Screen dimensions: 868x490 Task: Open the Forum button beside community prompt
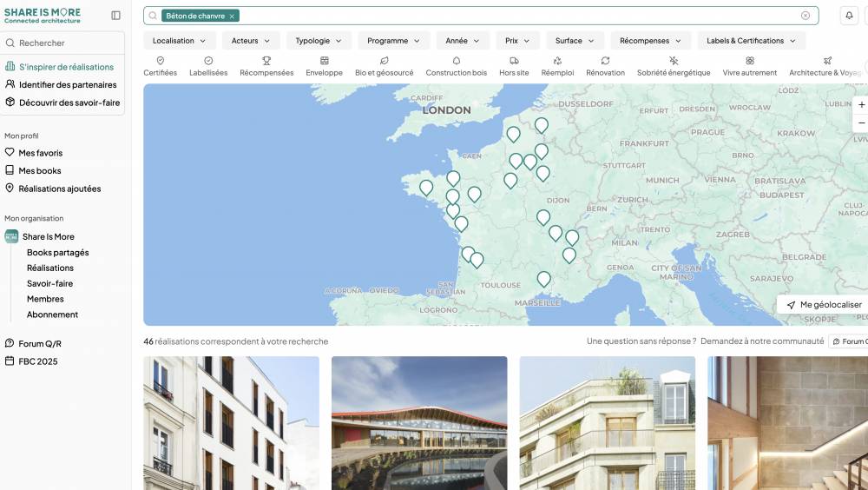(x=849, y=341)
